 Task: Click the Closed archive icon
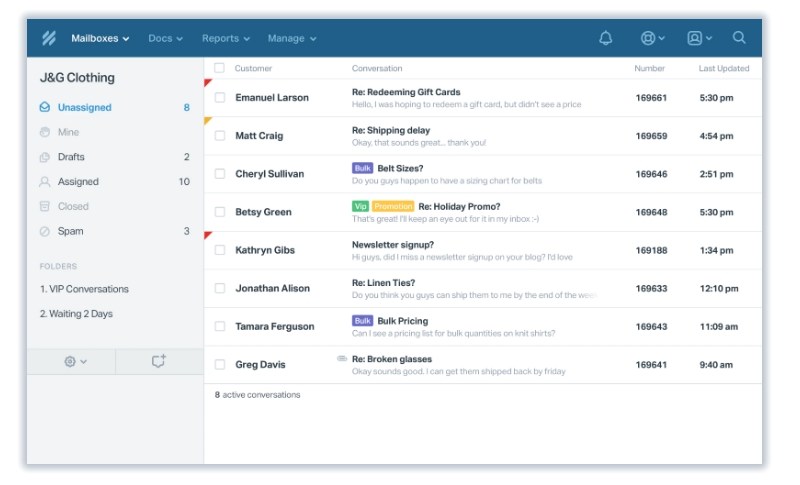(45, 207)
